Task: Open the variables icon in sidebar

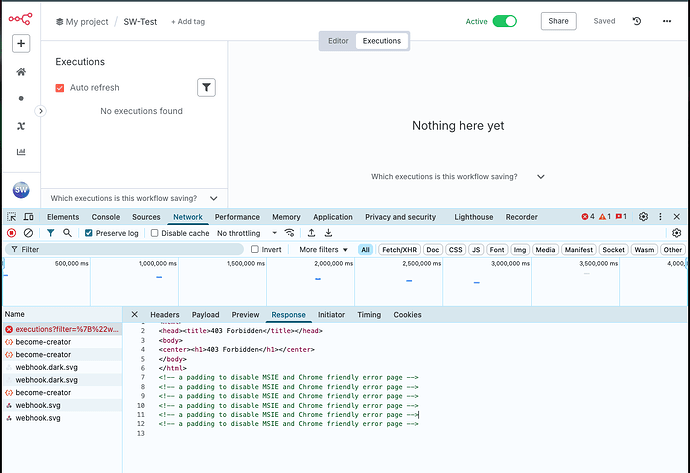Action: pos(21,126)
